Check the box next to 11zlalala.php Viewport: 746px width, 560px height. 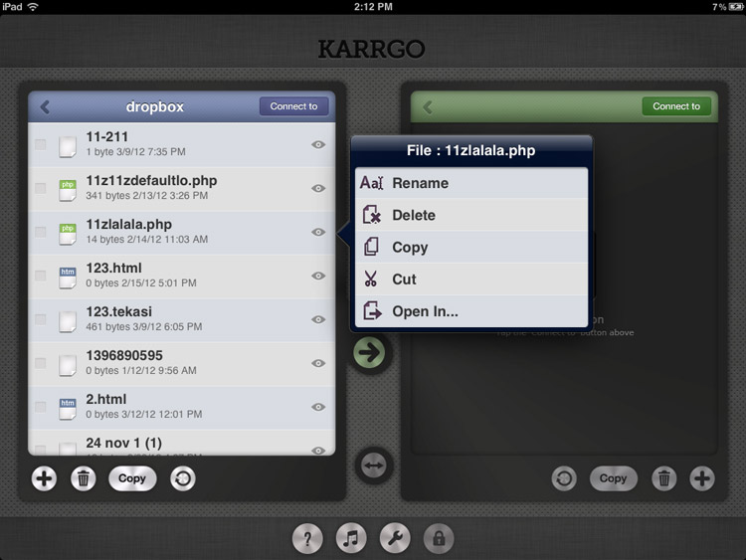(41, 232)
